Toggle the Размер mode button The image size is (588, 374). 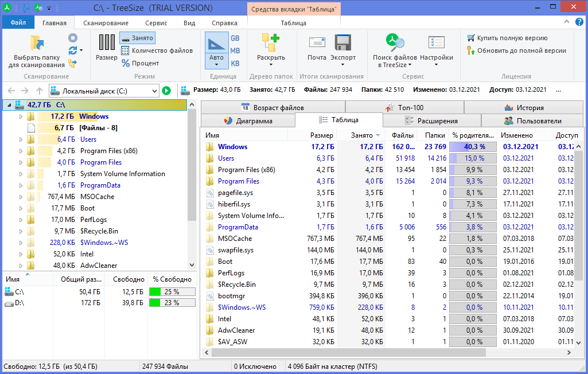click(x=107, y=47)
